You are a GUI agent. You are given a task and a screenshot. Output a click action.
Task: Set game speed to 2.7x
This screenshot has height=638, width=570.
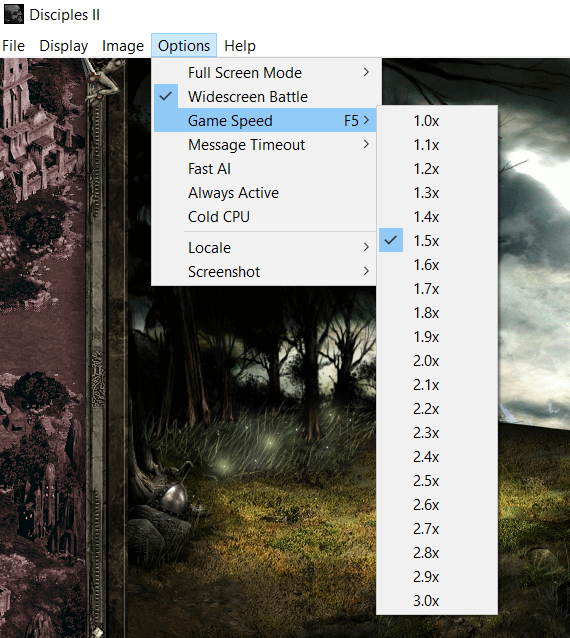437,529
